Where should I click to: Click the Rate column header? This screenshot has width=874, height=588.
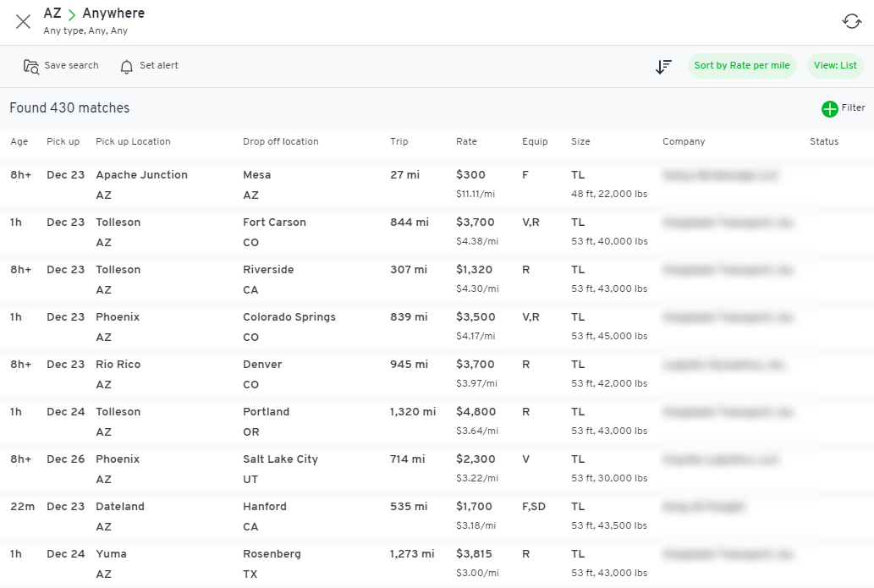466,142
